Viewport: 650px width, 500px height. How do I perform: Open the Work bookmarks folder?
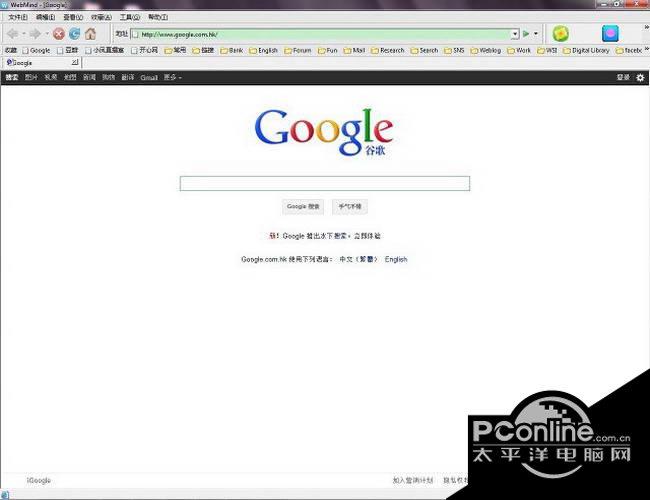(519, 51)
